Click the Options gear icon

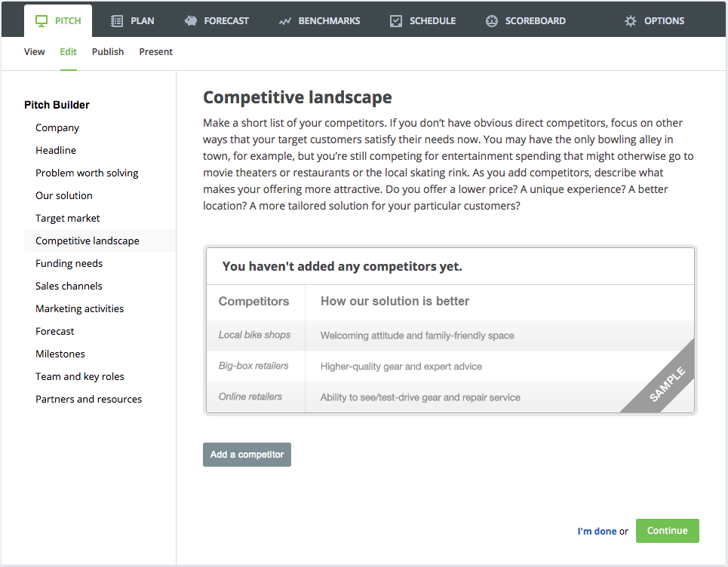631,21
